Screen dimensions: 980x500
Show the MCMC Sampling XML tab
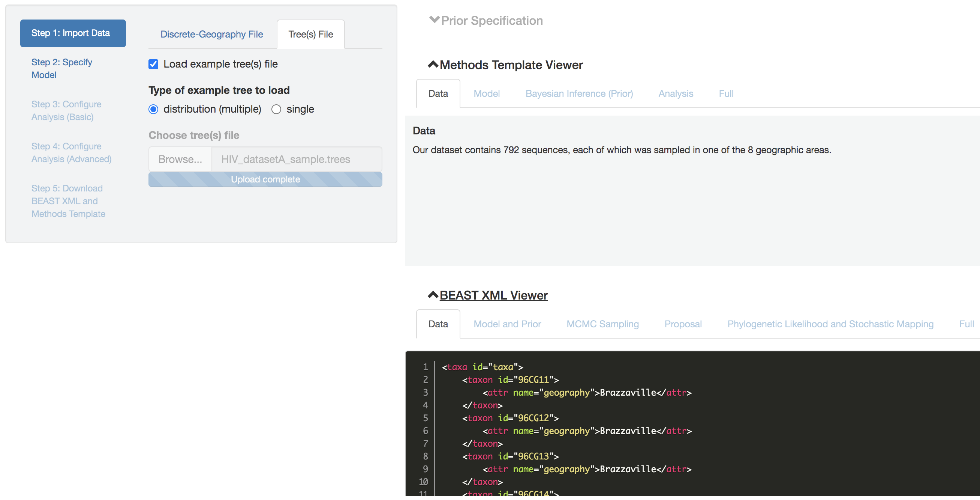[602, 324]
